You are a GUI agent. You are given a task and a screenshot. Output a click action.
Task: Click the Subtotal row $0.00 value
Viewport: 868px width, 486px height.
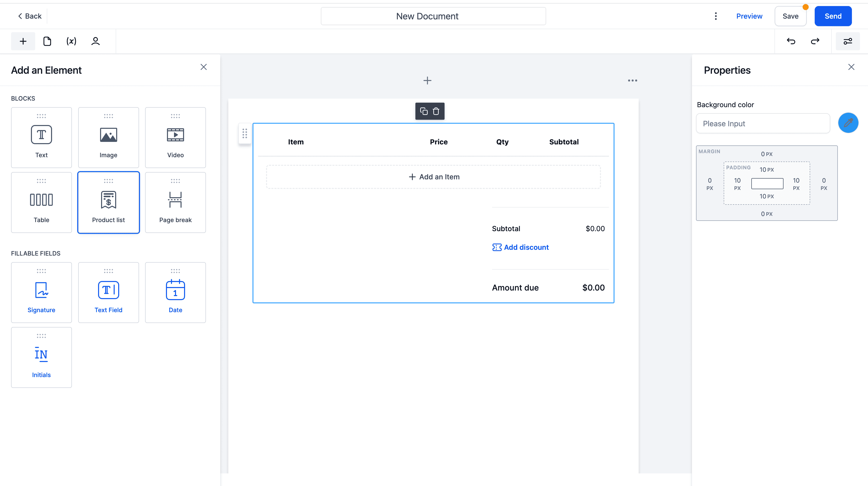tap(595, 229)
